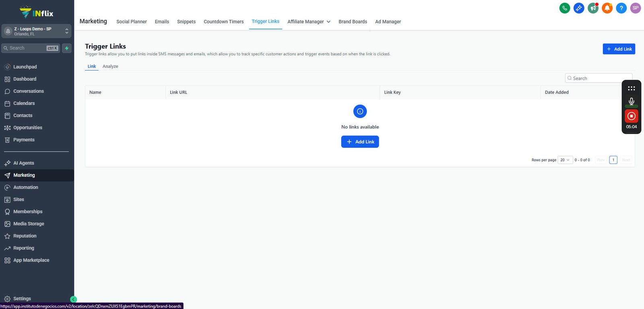Click the green lightning quick actions icon
The width and height of the screenshot is (644, 309).
[67, 48]
